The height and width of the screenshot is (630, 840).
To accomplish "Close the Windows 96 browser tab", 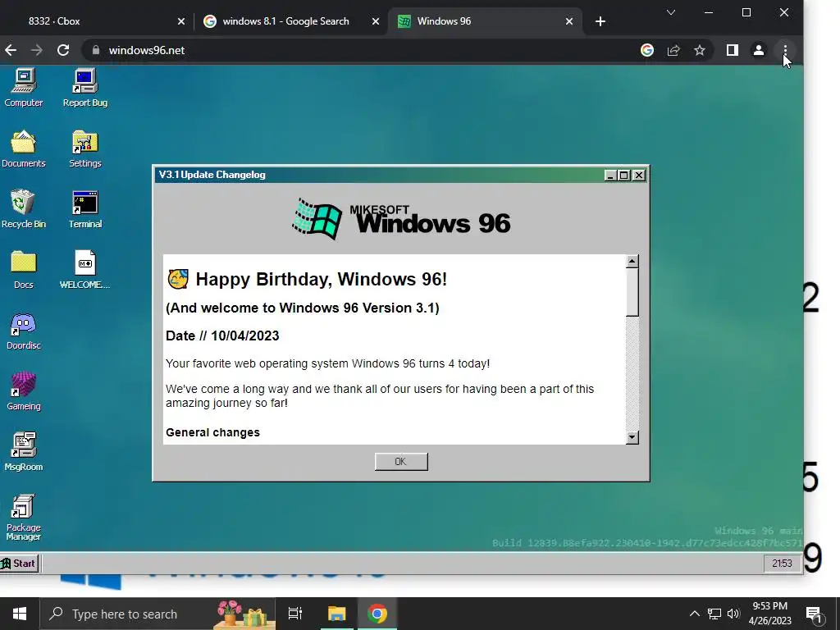I will point(569,21).
